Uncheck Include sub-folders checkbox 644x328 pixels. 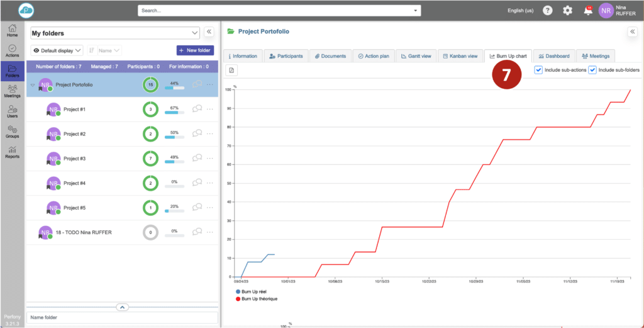592,70
